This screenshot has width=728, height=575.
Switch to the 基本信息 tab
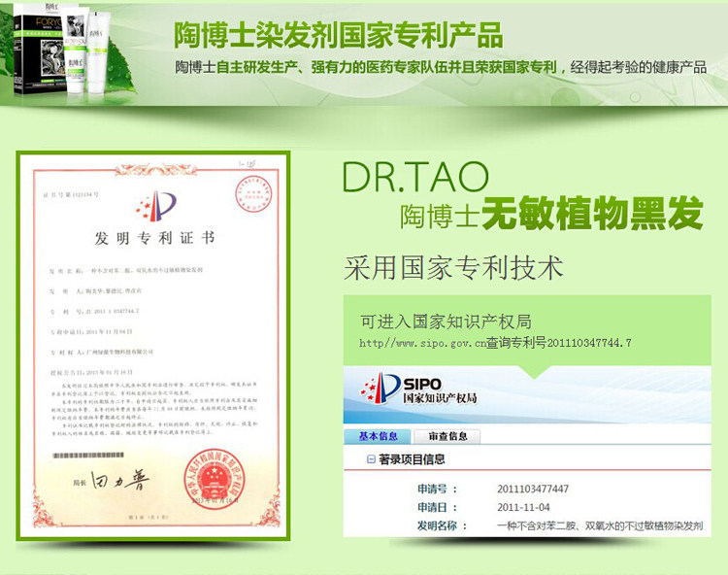point(378,436)
